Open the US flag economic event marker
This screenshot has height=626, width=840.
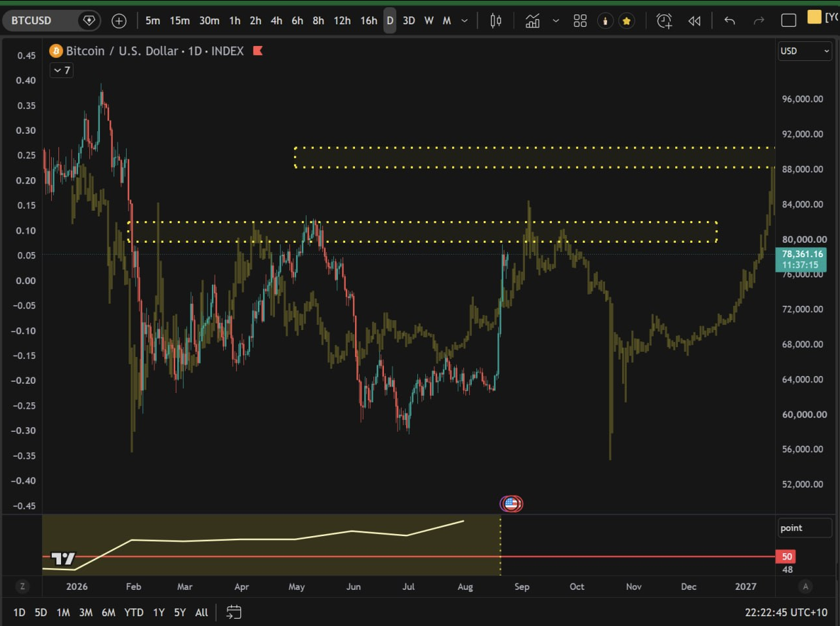coord(511,504)
